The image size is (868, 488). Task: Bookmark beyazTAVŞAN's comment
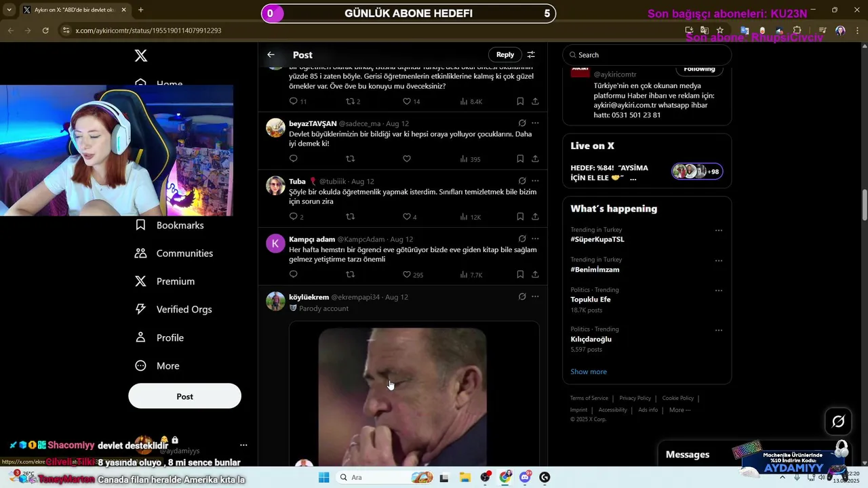(520, 159)
